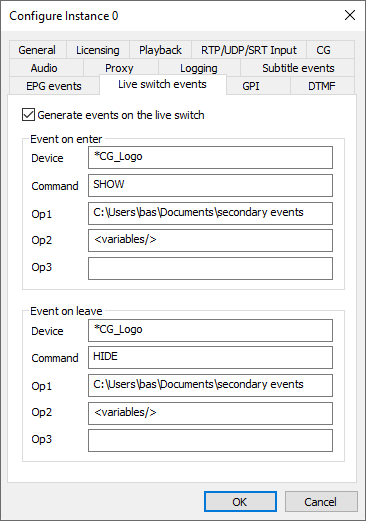Click the Event on leave Device field

tap(210, 330)
